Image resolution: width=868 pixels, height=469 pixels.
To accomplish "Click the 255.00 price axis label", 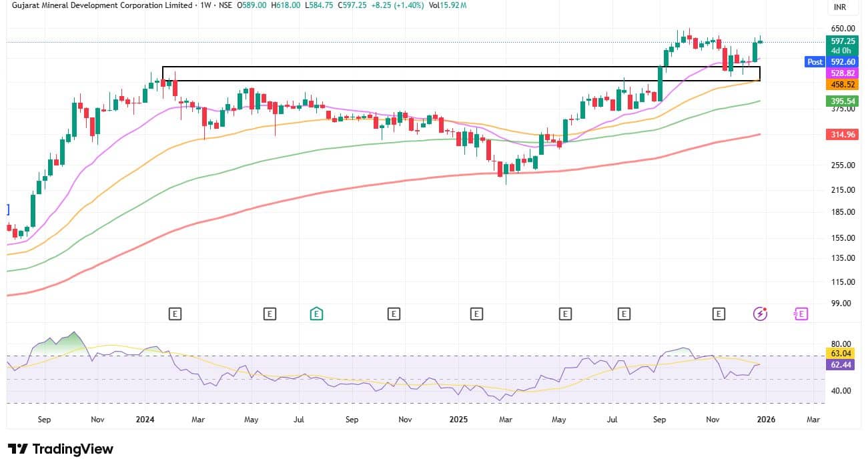I will pyautogui.click(x=842, y=165).
